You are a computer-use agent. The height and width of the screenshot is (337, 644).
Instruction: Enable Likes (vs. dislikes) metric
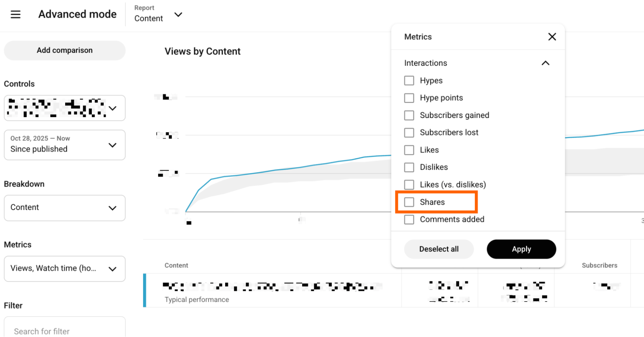(409, 184)
